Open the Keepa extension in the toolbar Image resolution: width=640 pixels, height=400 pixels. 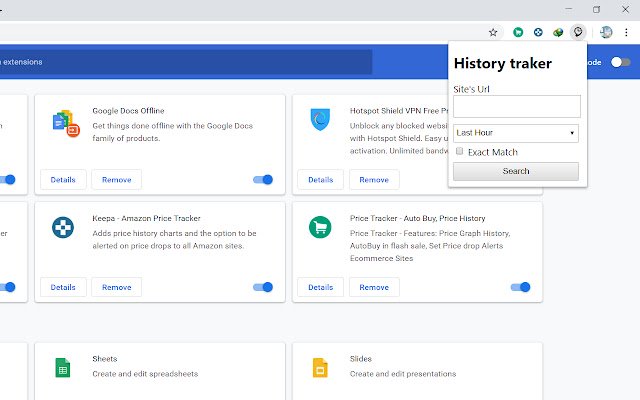click(538, 32)
